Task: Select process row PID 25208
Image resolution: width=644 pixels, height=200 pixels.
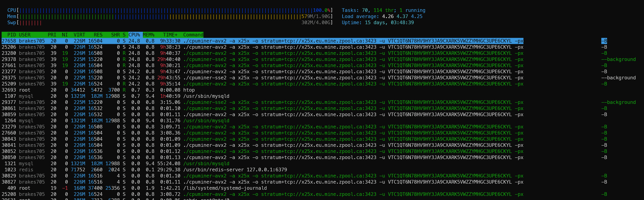Action: click(304, 194)
